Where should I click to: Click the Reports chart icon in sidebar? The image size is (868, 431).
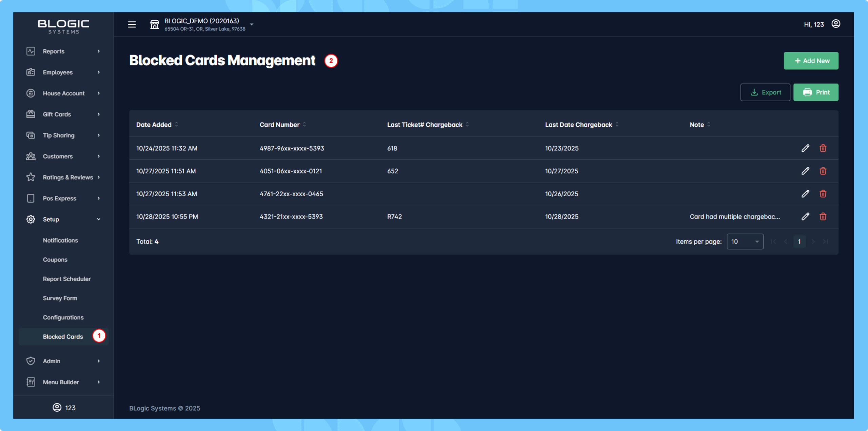[31, 51]
